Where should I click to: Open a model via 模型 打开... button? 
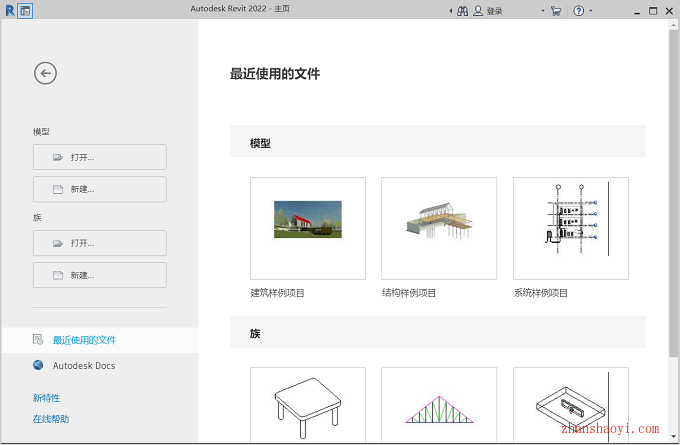click(100, 157)
